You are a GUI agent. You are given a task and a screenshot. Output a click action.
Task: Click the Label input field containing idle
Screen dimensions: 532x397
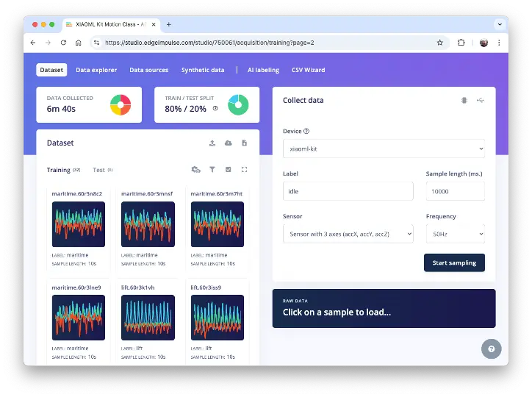(348, 191)
